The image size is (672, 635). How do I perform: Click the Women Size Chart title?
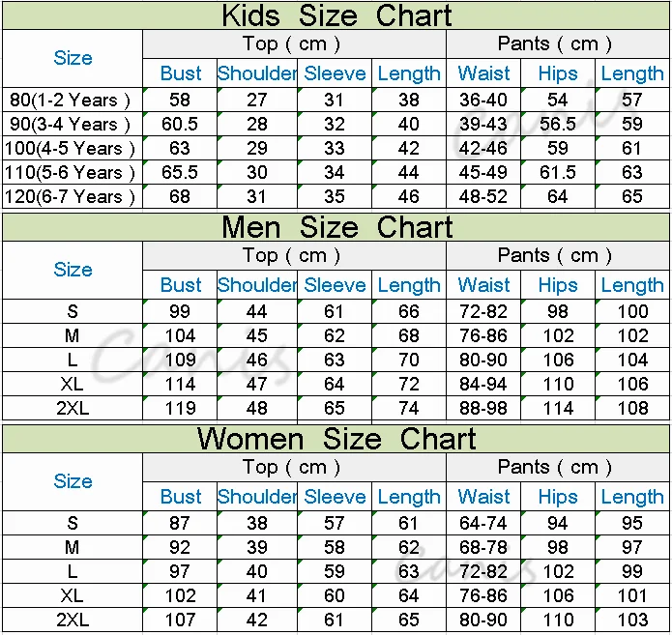pyautogui.click(x=336, y=439)
